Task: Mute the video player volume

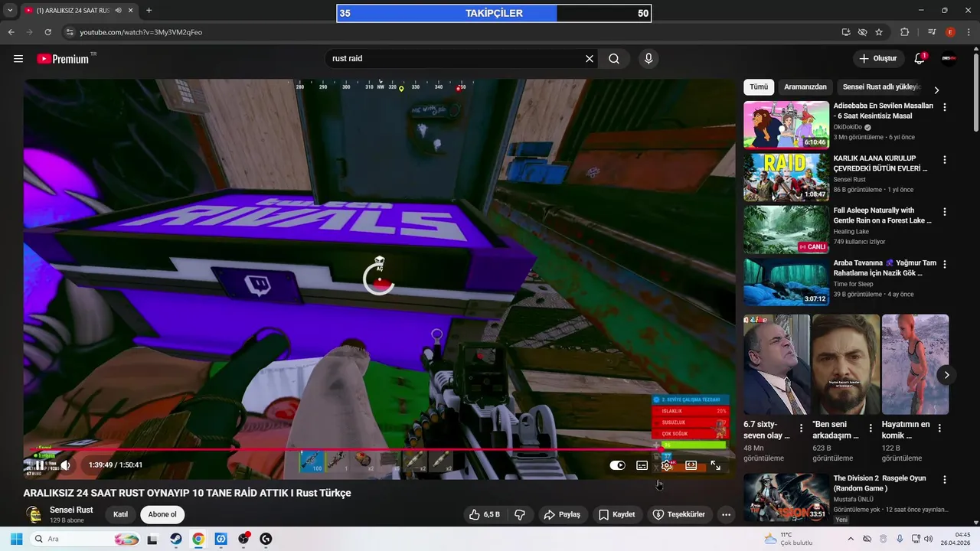Action: click(x=66, y=465)
